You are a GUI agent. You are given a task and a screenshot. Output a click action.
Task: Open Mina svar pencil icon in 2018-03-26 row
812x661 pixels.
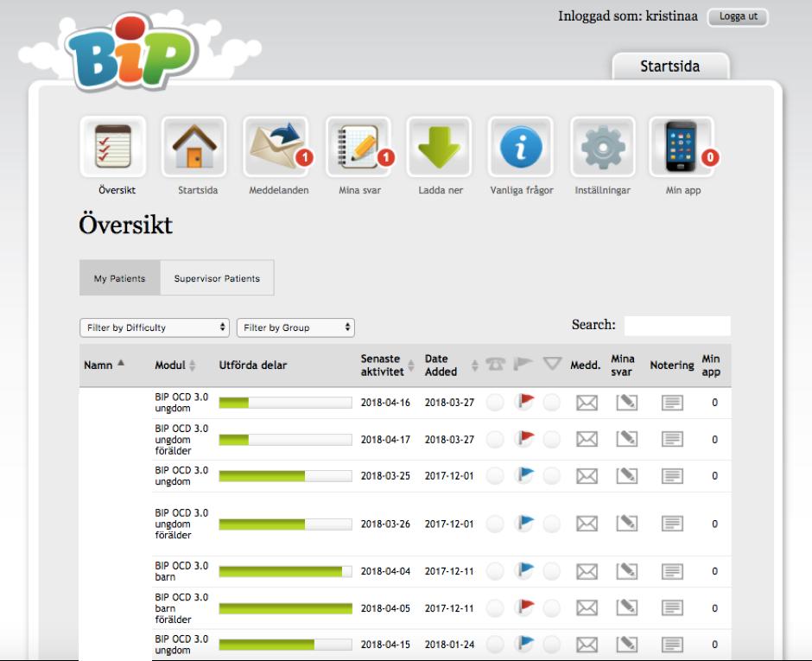point(626,524)
